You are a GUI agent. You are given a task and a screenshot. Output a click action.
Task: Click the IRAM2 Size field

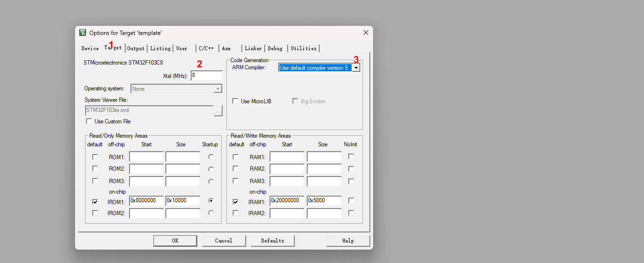(x=324, y=213)
